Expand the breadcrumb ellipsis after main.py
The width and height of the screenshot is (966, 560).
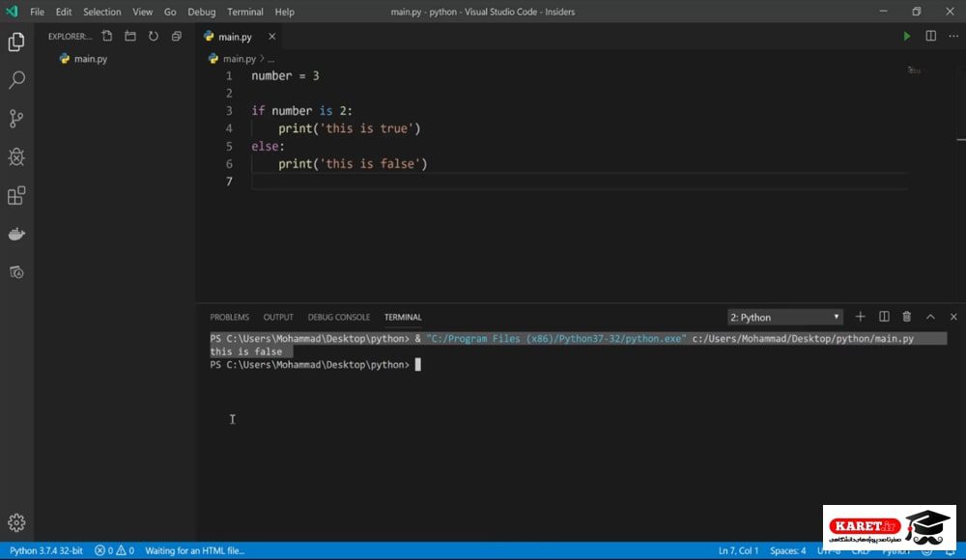(x=271, y=59)
